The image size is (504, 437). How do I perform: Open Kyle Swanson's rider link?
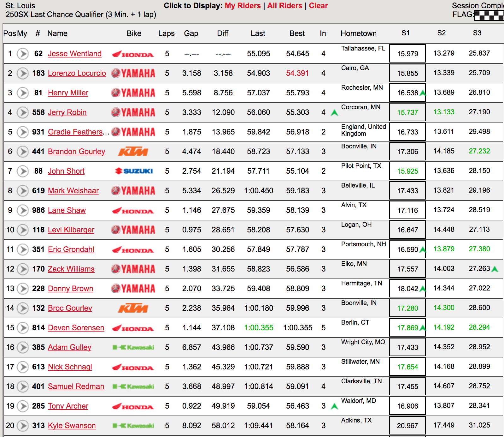(x=72, y=426)
